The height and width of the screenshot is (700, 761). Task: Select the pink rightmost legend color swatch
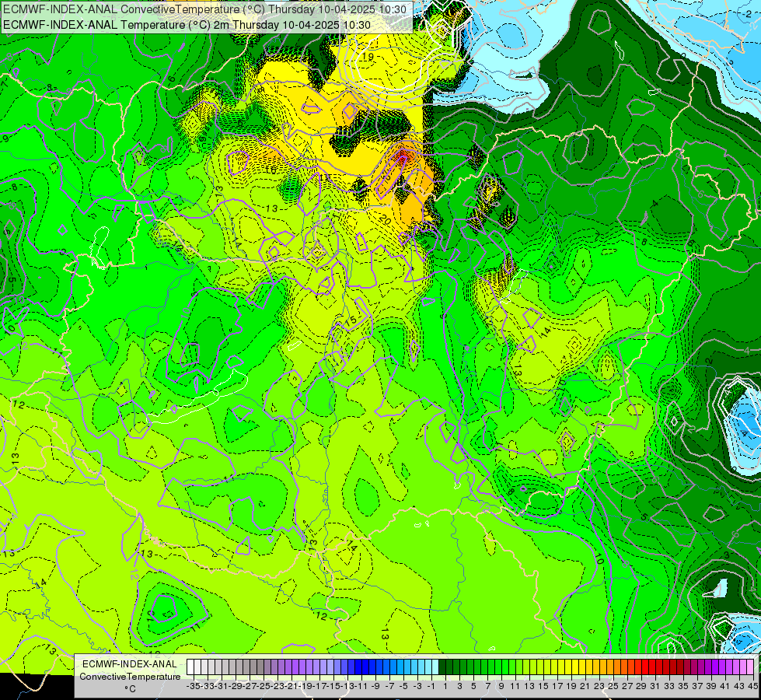click(x=749, y=667)
